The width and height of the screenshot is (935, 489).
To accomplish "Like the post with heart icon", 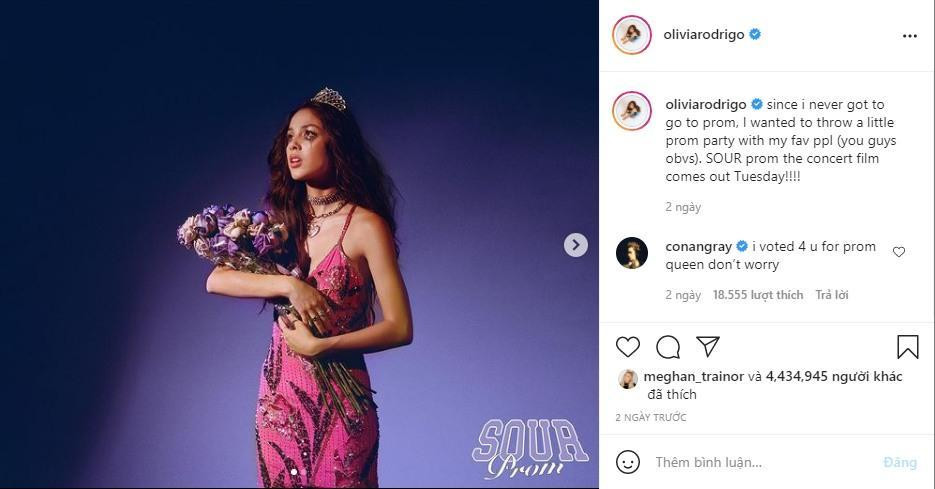I will coord(628,347).
